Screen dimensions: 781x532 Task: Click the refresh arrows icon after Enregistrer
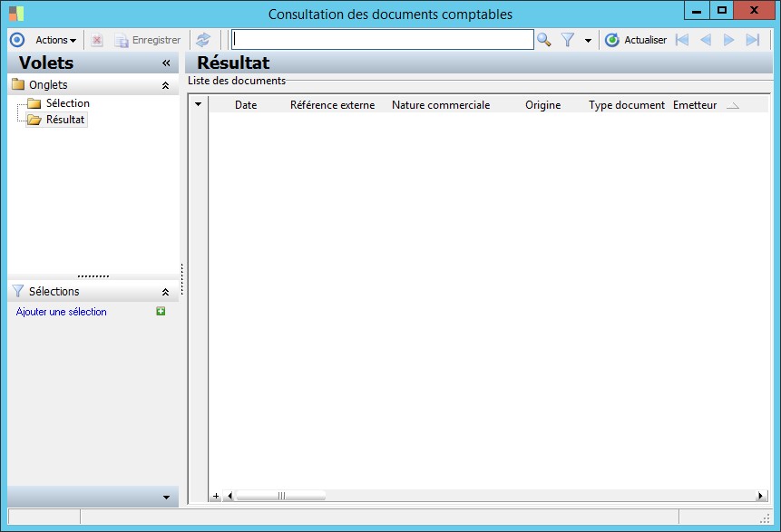[x=202, y=40]
